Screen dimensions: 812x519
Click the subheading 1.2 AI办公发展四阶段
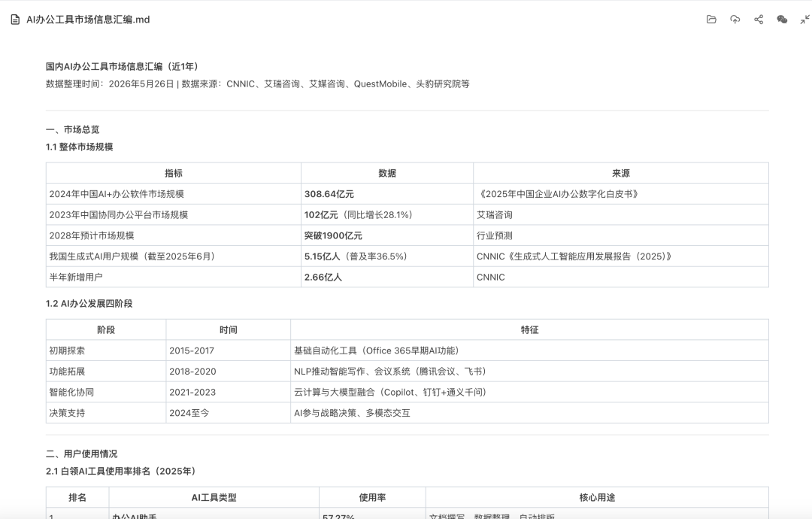point(89,304)
